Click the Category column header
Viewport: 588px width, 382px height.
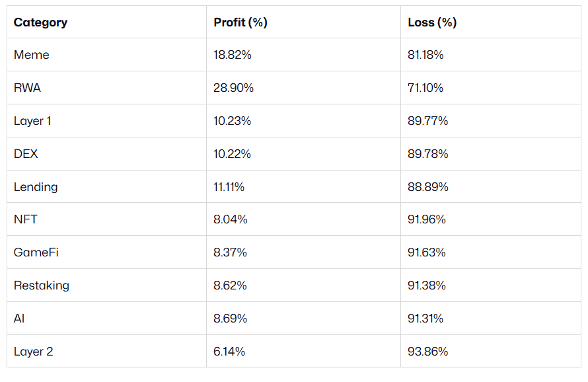click(x=40, y=22)
